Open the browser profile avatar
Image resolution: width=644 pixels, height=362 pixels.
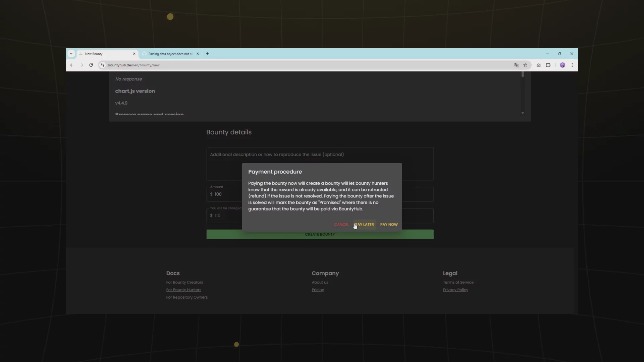click(x=562, y=65)
